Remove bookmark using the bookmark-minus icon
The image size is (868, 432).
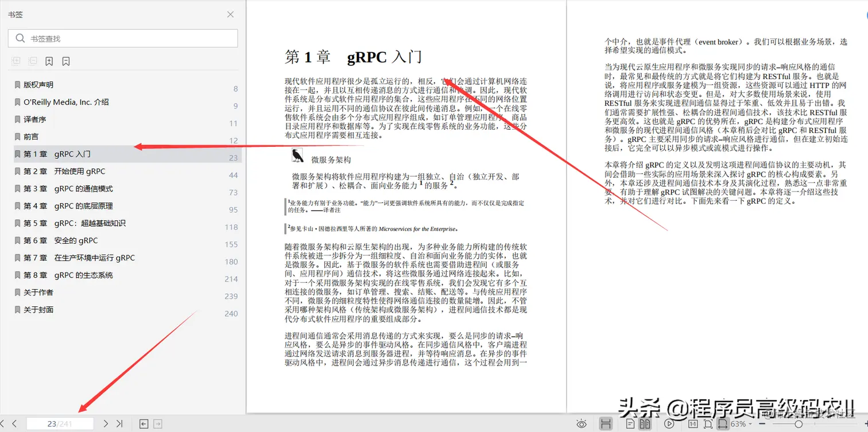pyautogui.click(x=65, y=61)
